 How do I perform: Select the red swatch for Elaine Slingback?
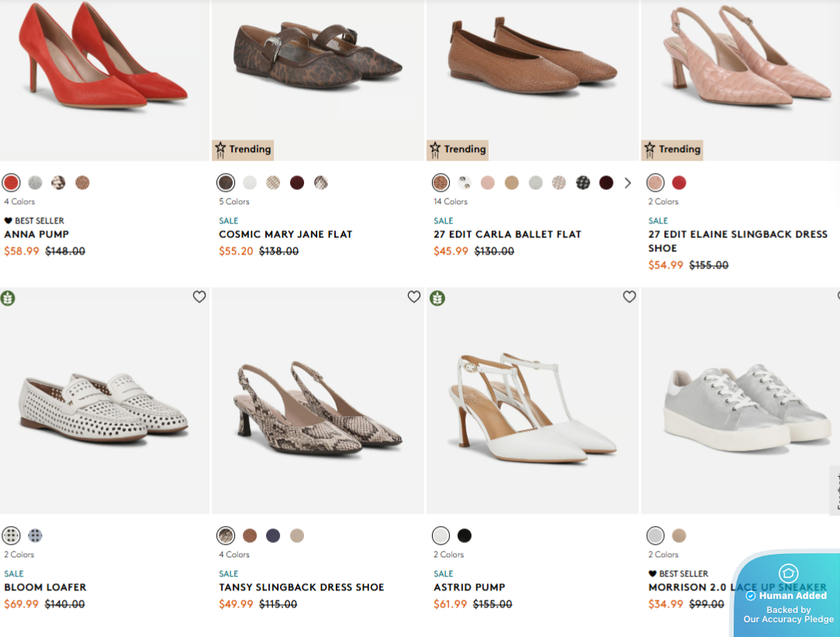(679, 182)
